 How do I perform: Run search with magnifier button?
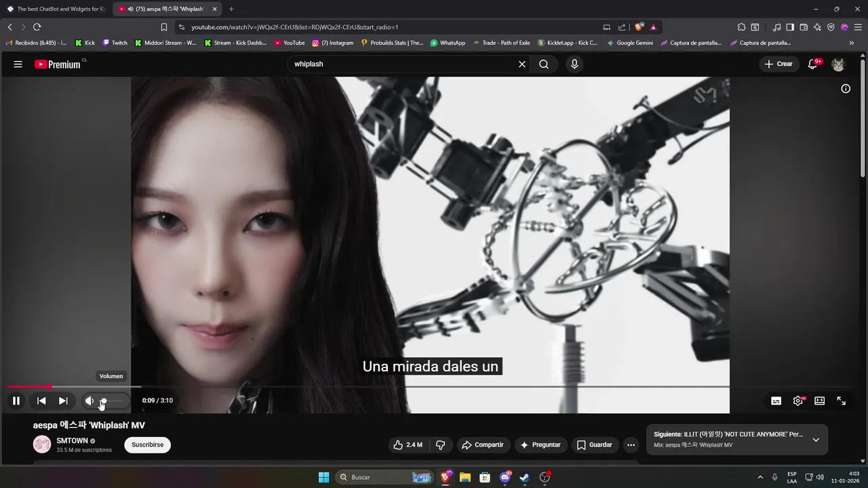(544, 64)
